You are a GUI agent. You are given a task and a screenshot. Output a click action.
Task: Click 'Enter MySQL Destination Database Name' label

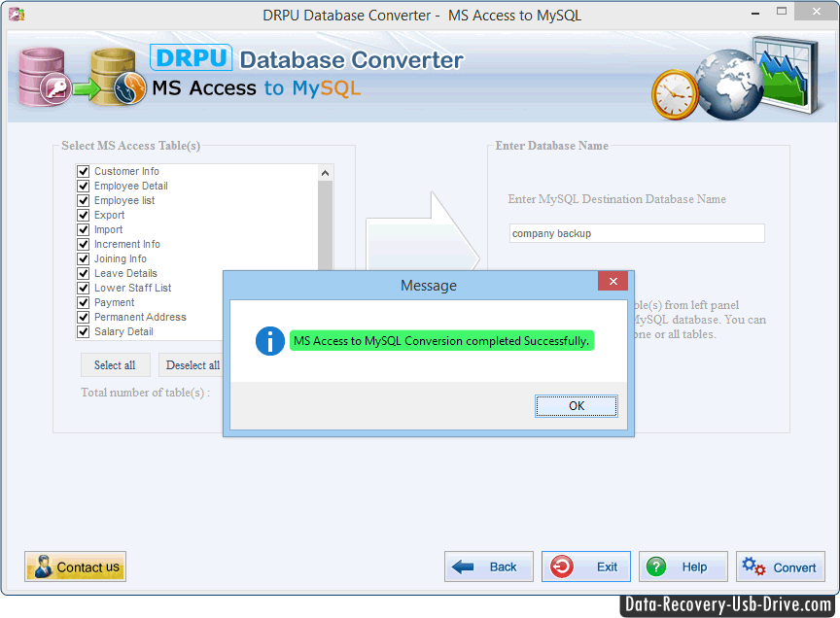click(x=616, y=199)
